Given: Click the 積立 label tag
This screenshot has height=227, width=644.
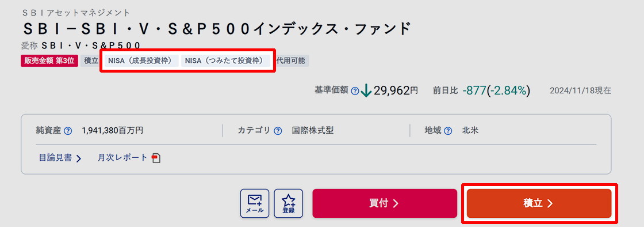Looking at the screenshot, I should pyautogui.click(x=90, y=61).
